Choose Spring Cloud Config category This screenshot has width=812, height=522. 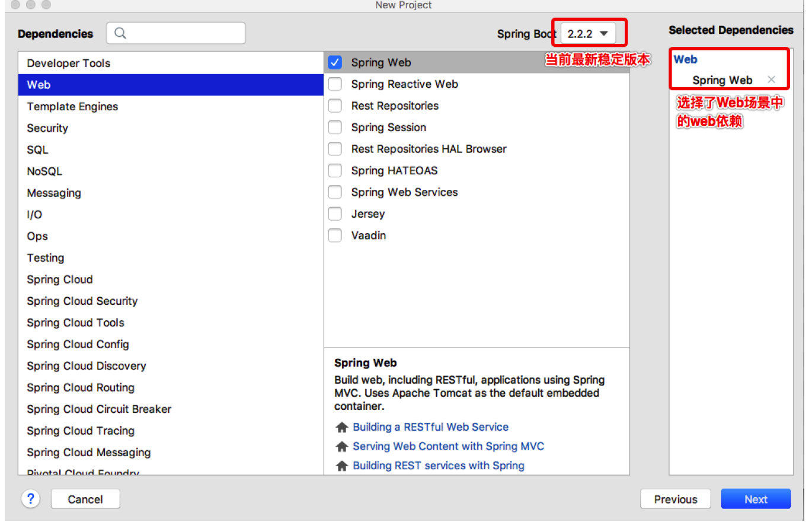click(x=171, y=345)
